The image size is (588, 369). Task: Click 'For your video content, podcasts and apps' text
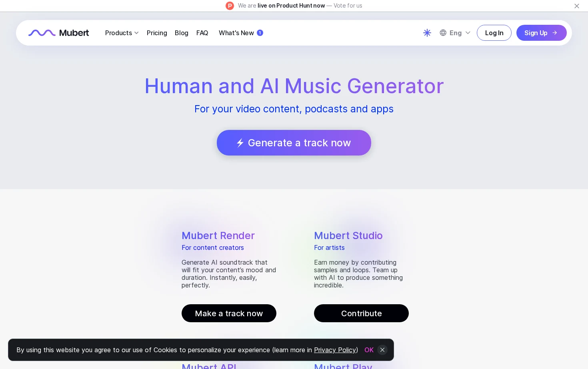pyautogui.click(x=294, y=109)
